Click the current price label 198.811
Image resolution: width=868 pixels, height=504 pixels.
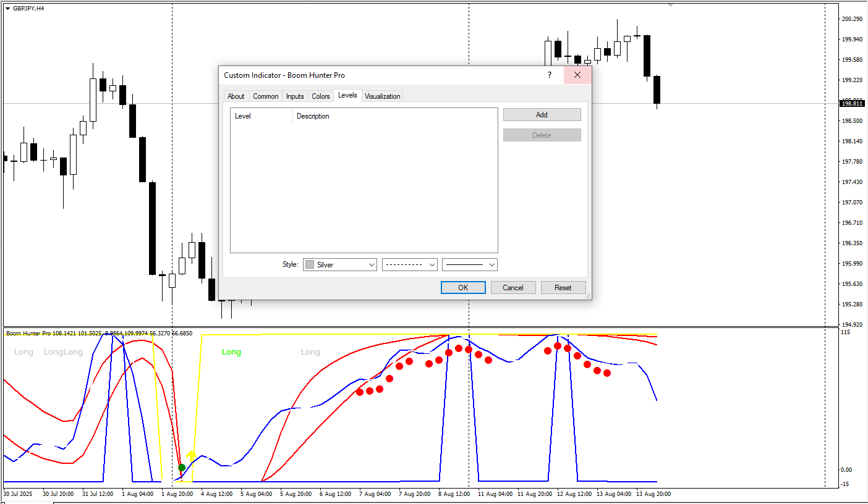coord(852,103)
